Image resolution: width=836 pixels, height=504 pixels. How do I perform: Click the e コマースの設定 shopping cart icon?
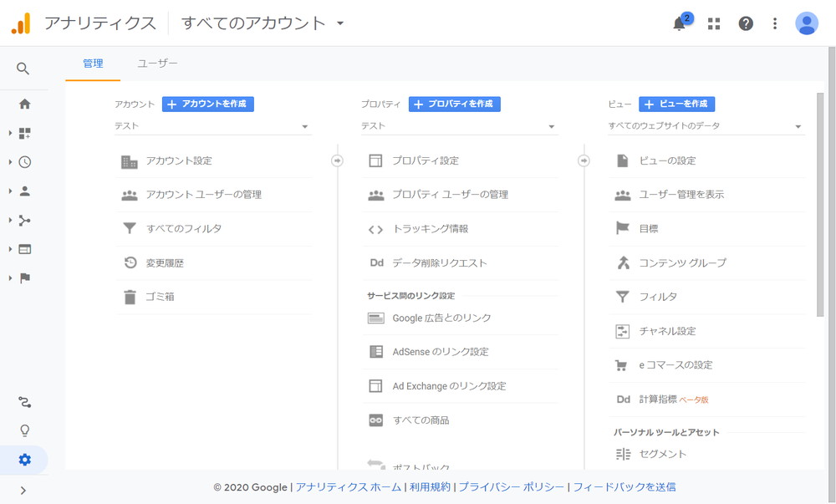click(x=621, y=365)
